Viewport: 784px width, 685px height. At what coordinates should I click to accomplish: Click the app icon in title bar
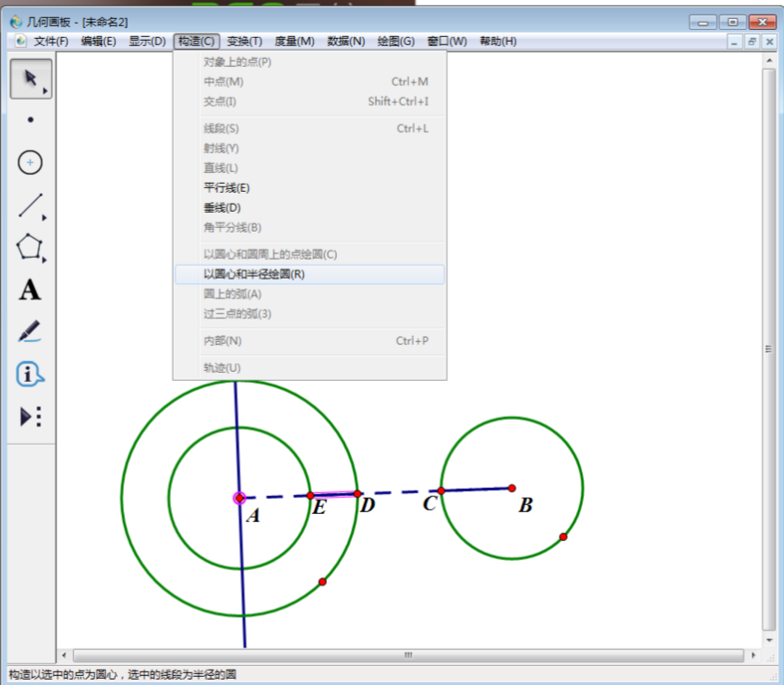pyautogui.click(x=16, y=22)
